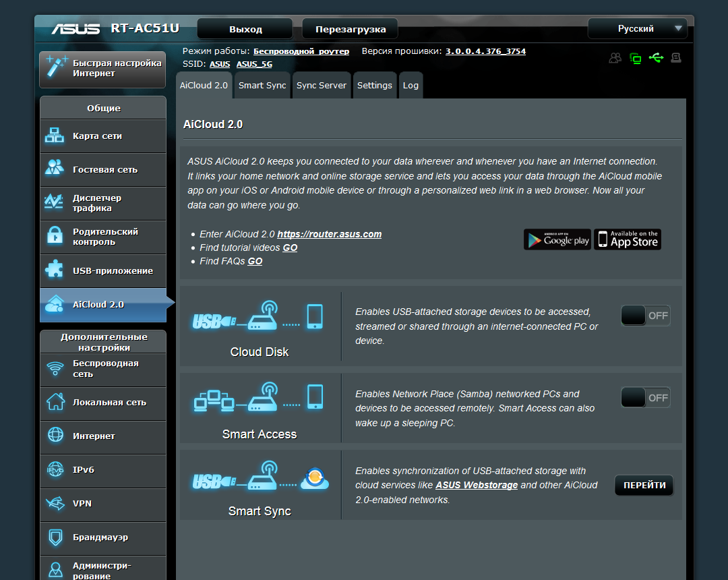Toggle the Smart Access OFF switch
This screenshot has height=580, width=728.
[646, 397]
